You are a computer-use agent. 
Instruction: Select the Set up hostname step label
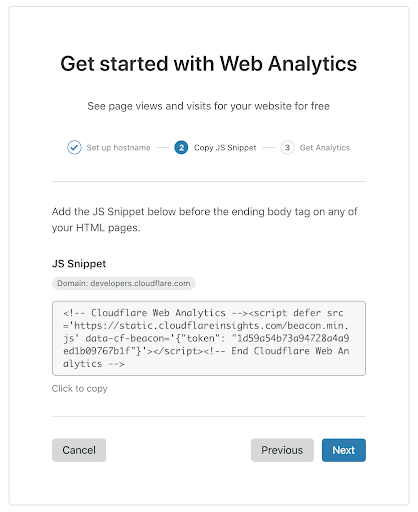click(118, 148)
